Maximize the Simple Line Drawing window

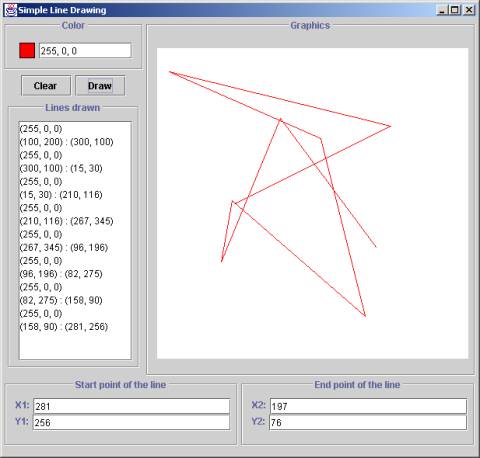pyautogui.click(x=455, y=10)
